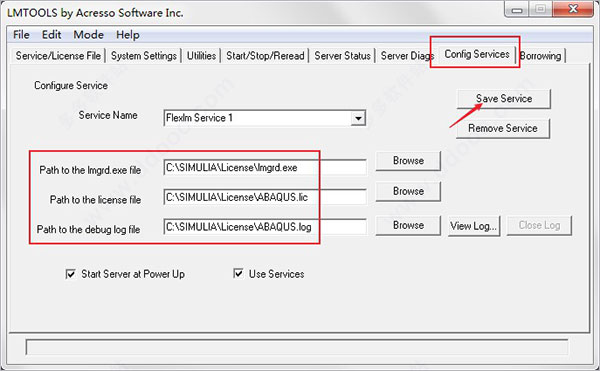
Task: Toggle Start Server at Power Up checkbox
Action: (x=70, y=274)
